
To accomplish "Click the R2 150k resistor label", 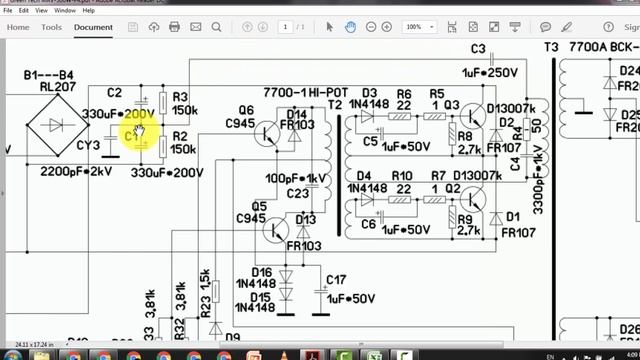I will pyautogui.click(x=183, y=142).
